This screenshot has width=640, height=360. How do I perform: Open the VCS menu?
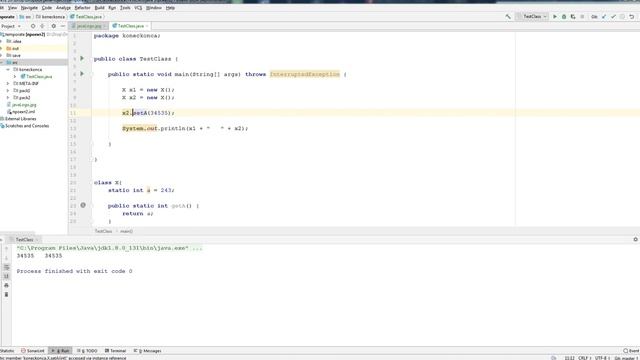[x=138, y=8]
